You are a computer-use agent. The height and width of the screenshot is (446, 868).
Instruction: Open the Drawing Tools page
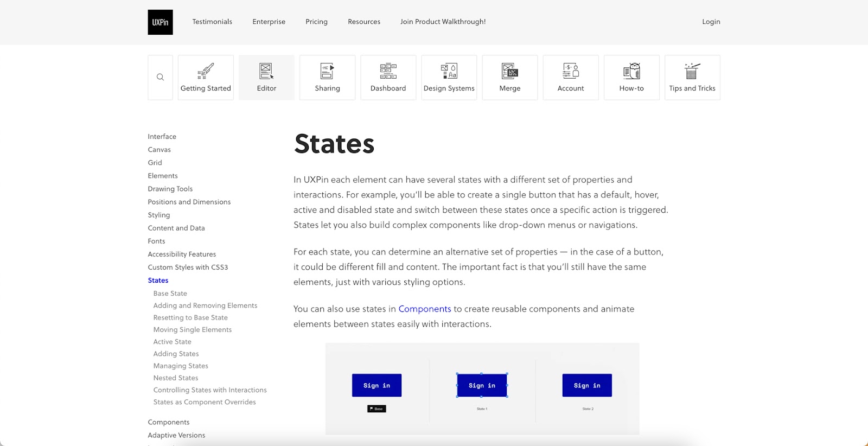(x=170, y=189)
